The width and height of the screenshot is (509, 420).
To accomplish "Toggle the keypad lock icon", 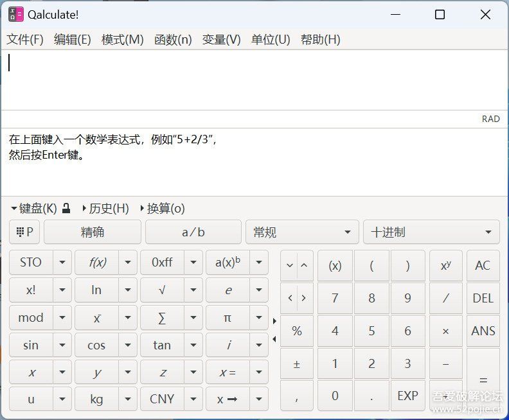I will pos(66,208).
